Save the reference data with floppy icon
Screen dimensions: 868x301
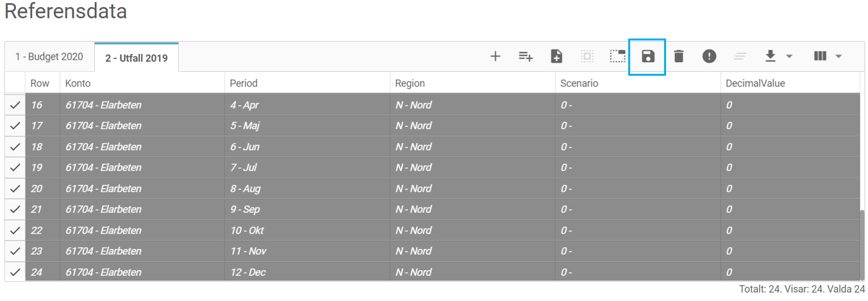(x=648, y=56)
